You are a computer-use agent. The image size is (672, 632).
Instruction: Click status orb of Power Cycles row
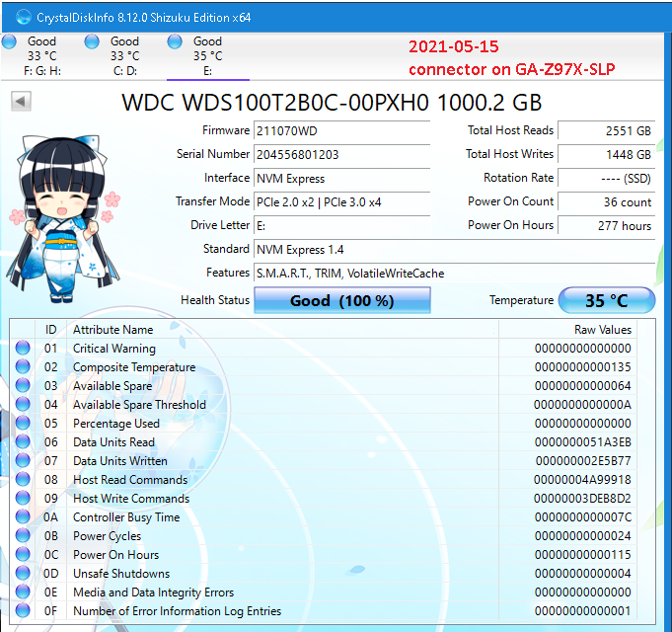coord(23,535)
